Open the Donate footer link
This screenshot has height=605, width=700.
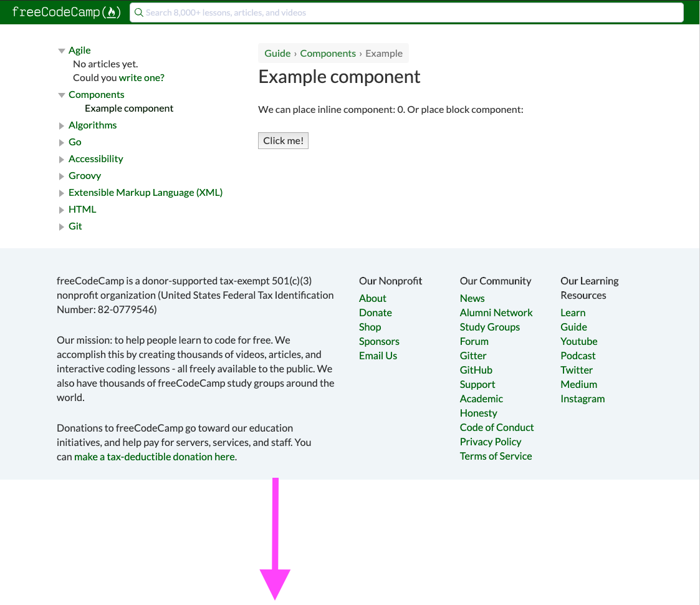(x=375, y=312)
